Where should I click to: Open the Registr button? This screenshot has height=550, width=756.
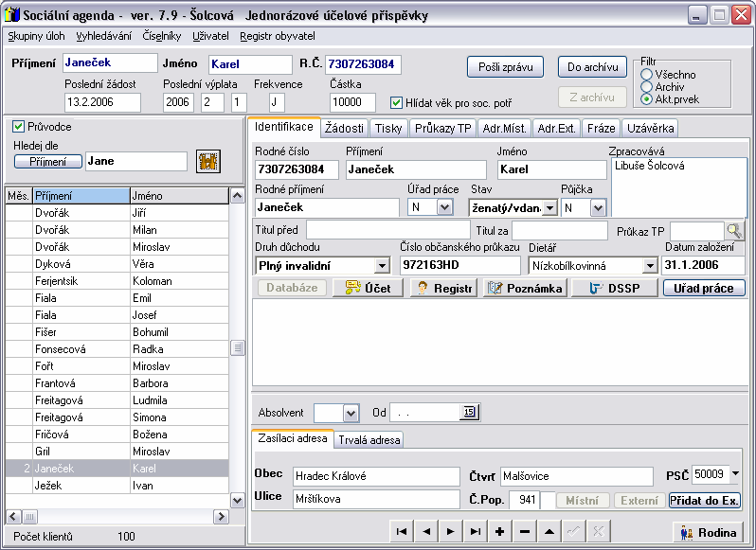pyautogui.click(x=443, y=288)
